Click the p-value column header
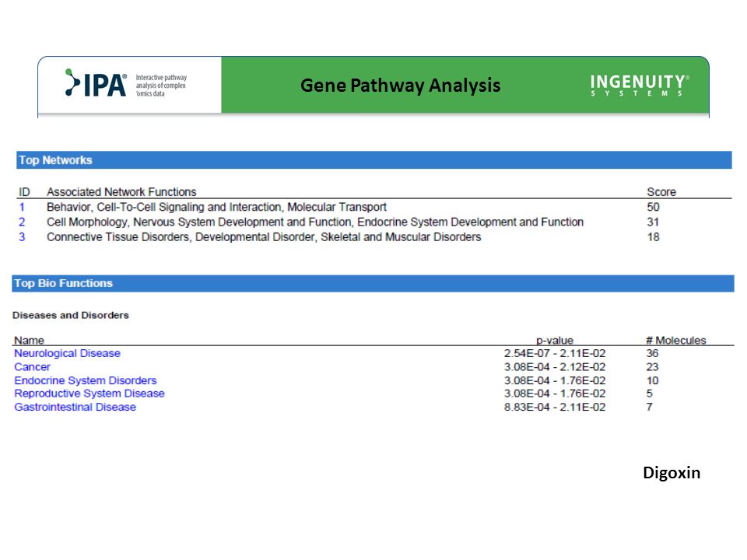The image size is (747, 560). click(x=555, y=340)
